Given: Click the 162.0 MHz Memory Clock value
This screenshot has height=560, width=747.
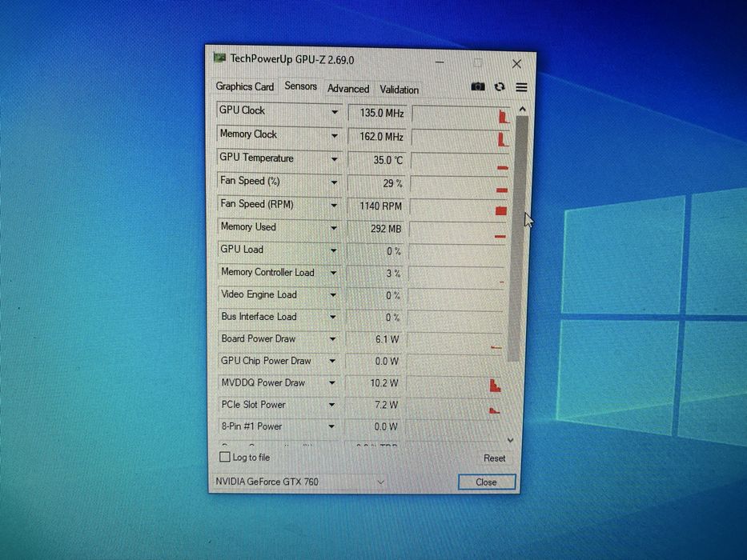Looking at the screenshot, I should (x=377, y=137).
